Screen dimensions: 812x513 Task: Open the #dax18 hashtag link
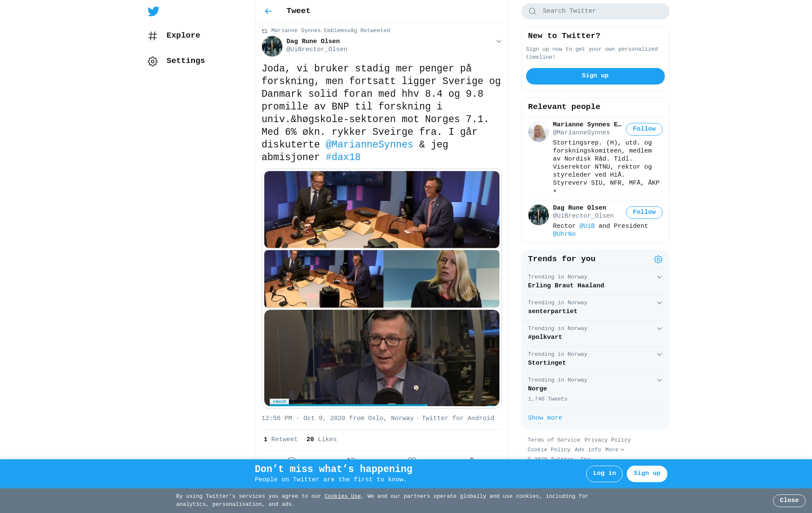[x=343, y=157]
